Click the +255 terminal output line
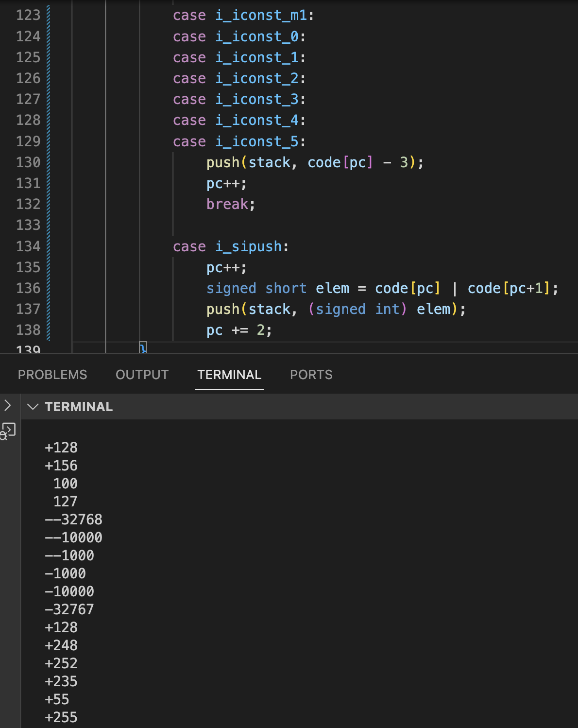 pyautogui.click(x=61, y=717)
